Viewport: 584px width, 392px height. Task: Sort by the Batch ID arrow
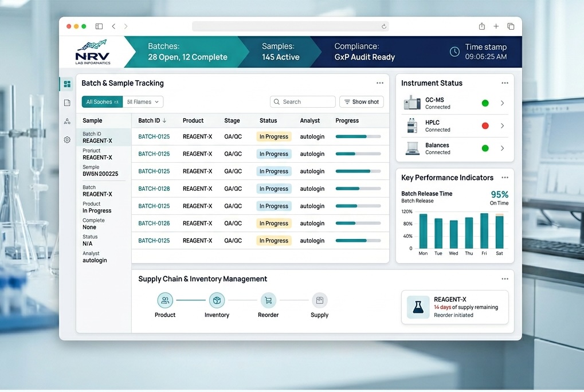coord(164,120)
